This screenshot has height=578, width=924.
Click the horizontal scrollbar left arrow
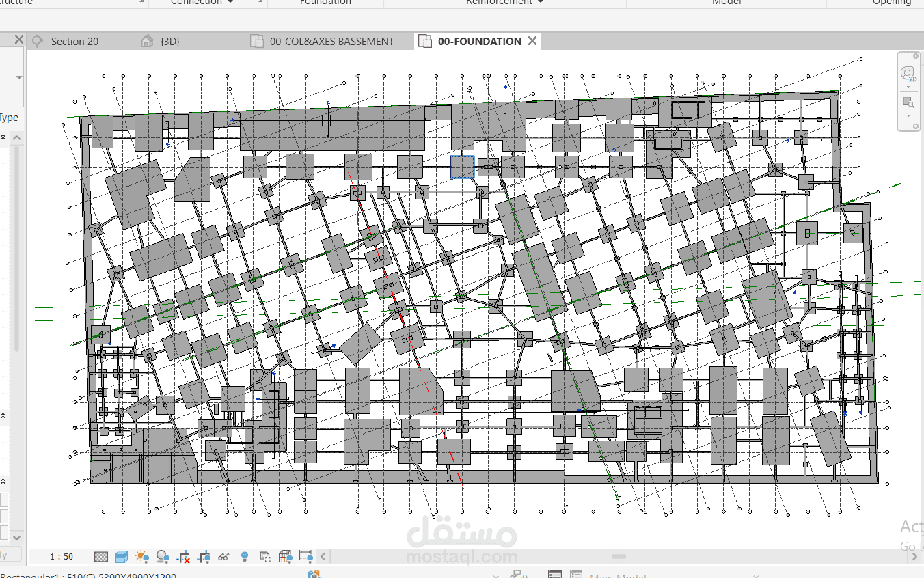(324, 557)
